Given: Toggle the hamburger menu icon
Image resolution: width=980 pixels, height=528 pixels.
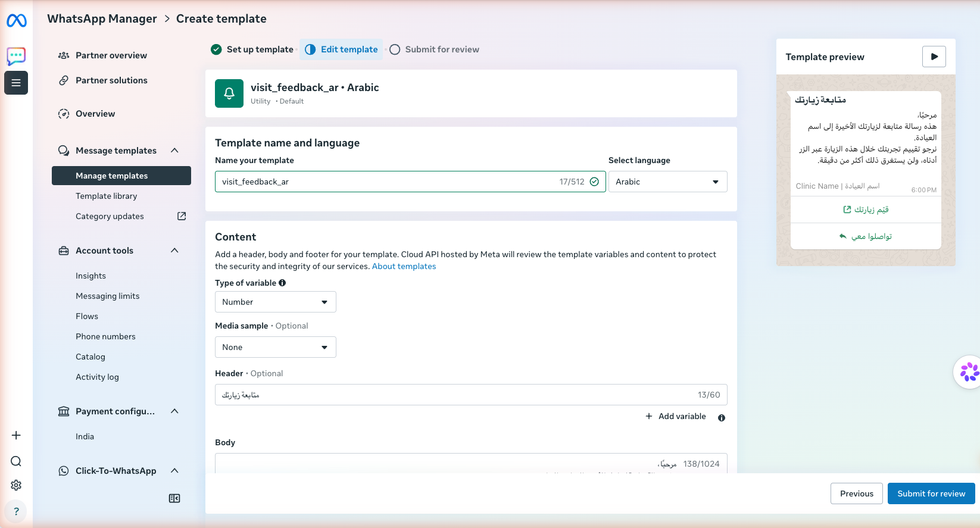Looking at the screenshot, I should point(16,83).
